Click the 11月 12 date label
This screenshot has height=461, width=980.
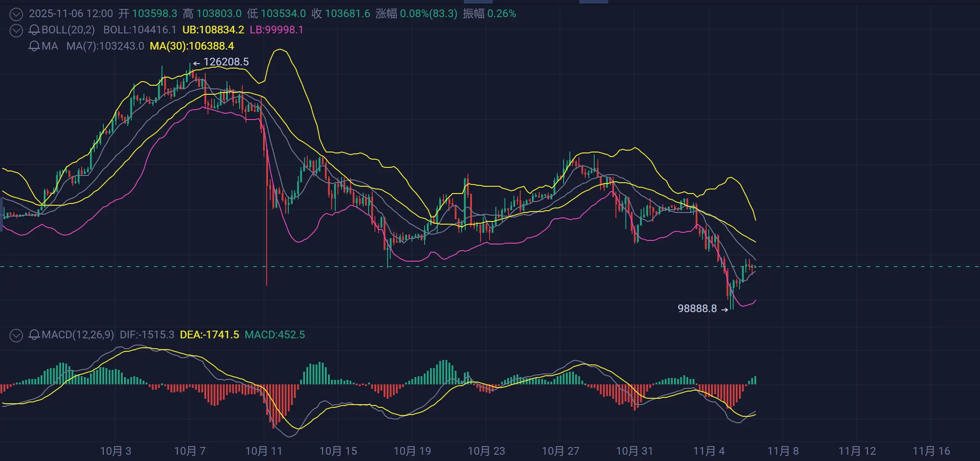[x=857, y=451]
